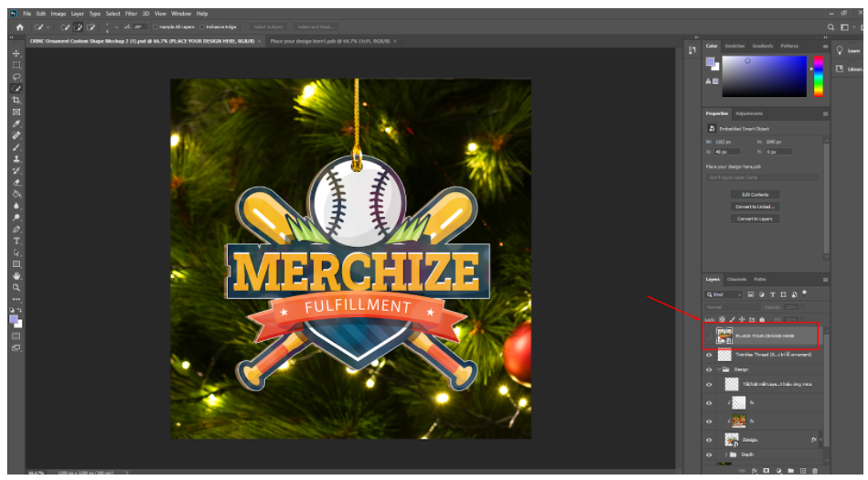The height and width of the screenshot is (480, 868).
Task: Switch to the Channels tab
Action: (737, 279)
